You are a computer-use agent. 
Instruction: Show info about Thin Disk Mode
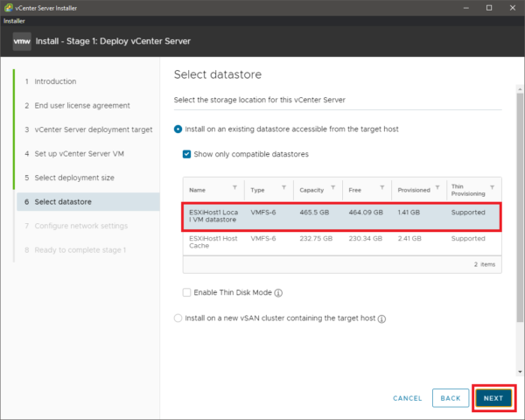[x=278, y=293]
